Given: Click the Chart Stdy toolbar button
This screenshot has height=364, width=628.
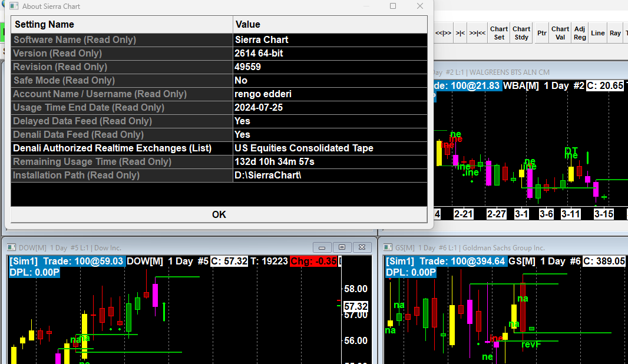Looking at the screenshot, I should coord(521,33).
